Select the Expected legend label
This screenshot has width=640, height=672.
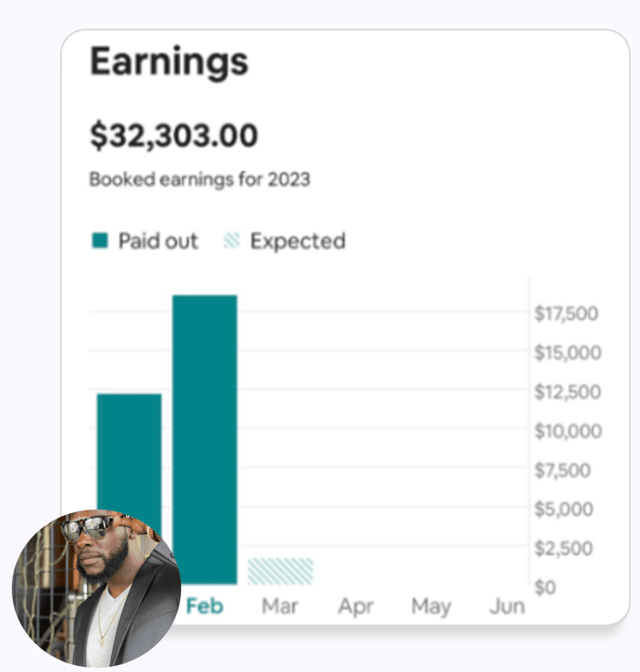(297, 241)
